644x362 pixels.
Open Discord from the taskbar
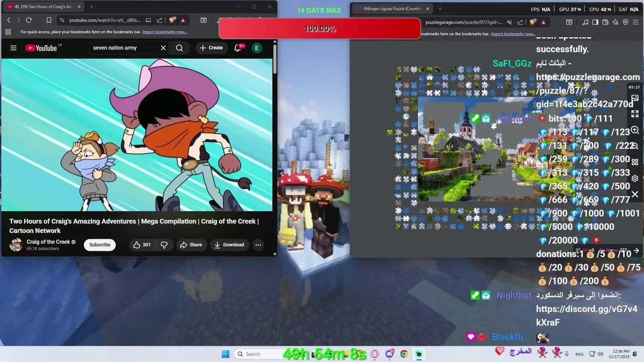click(x=389, y=354)
